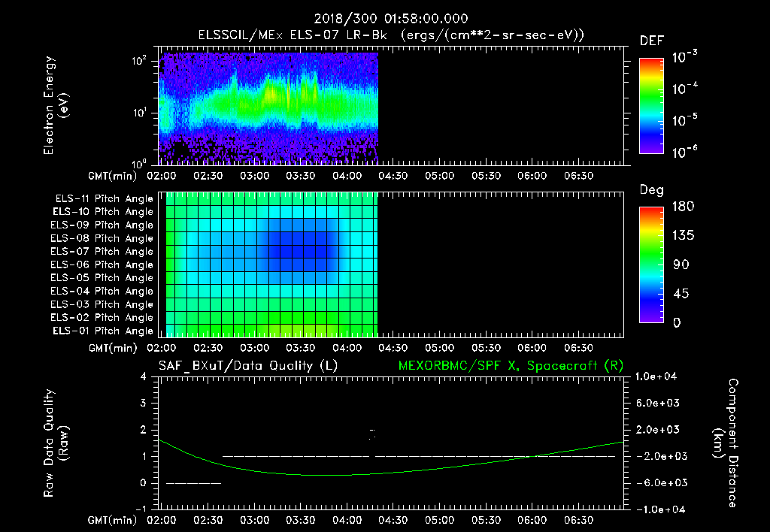Click GMT(min) label under the data quality panel
Image resolution: width=770 pixels, height=532 pixels.
[x=112, y=520]
